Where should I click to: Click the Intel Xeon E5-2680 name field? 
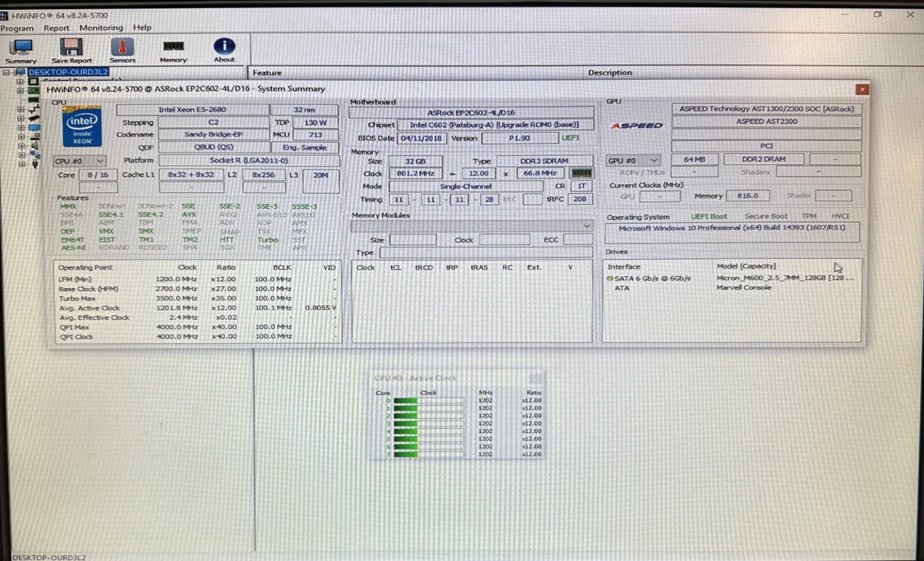tap(192, 110)
